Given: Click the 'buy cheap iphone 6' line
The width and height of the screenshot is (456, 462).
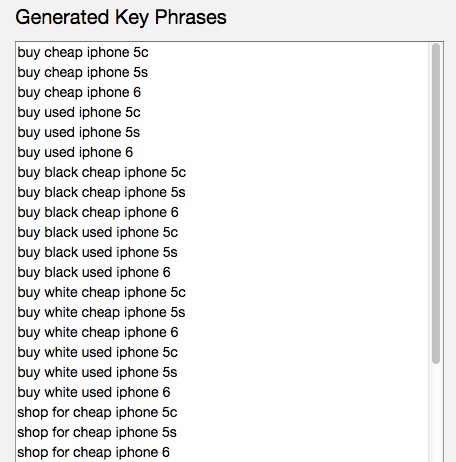Looking at the screenshot, I should coord(79,93).
